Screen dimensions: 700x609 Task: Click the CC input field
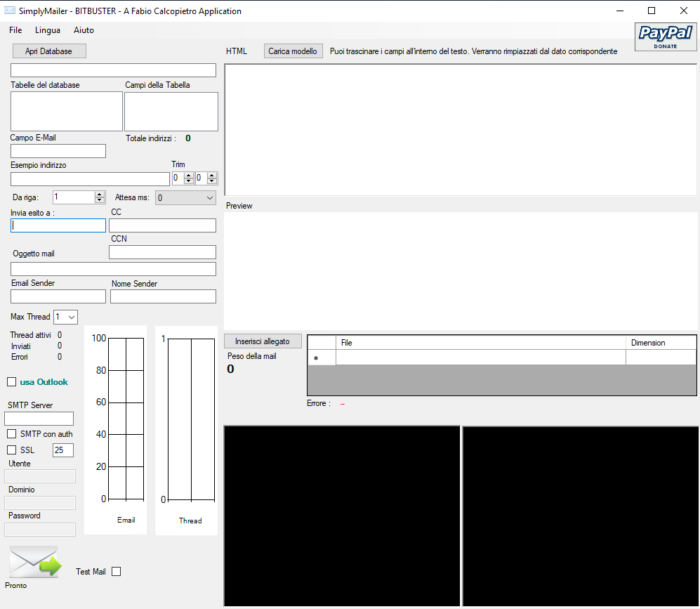pos(162,225)
